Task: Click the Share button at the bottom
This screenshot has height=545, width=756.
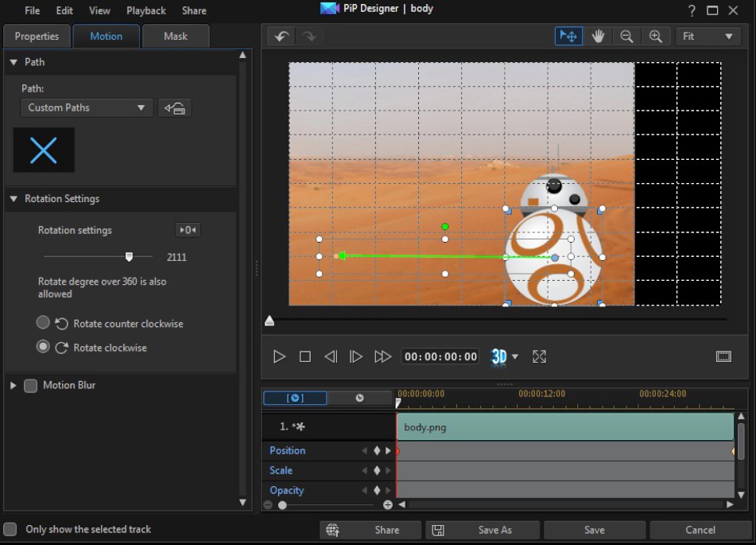Action: coord(370,530)
